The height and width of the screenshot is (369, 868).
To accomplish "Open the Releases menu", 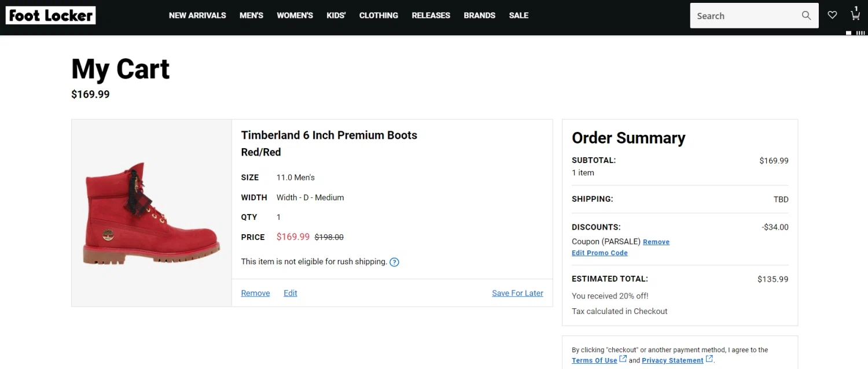I will click(431, 16).
